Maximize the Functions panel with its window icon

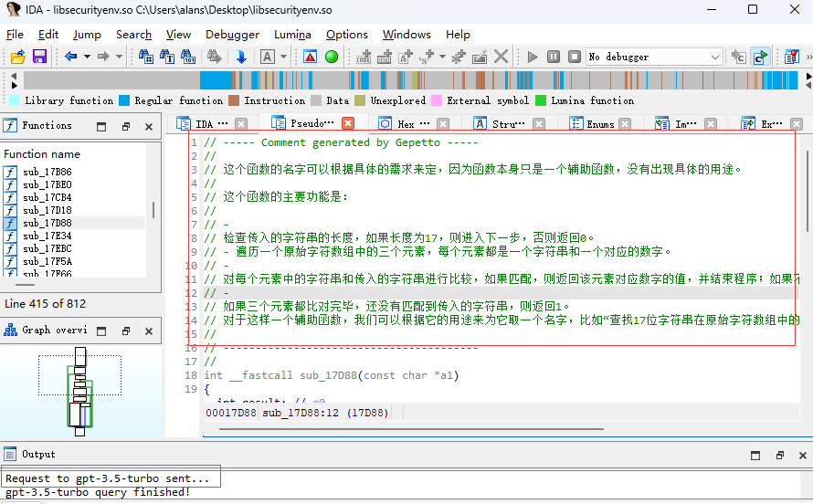[101, 126]
